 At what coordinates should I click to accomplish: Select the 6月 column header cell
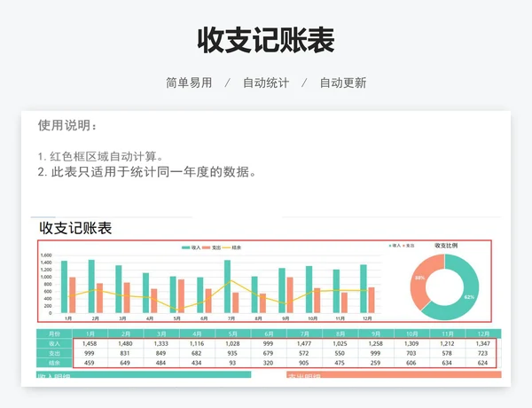pos(269,333)
